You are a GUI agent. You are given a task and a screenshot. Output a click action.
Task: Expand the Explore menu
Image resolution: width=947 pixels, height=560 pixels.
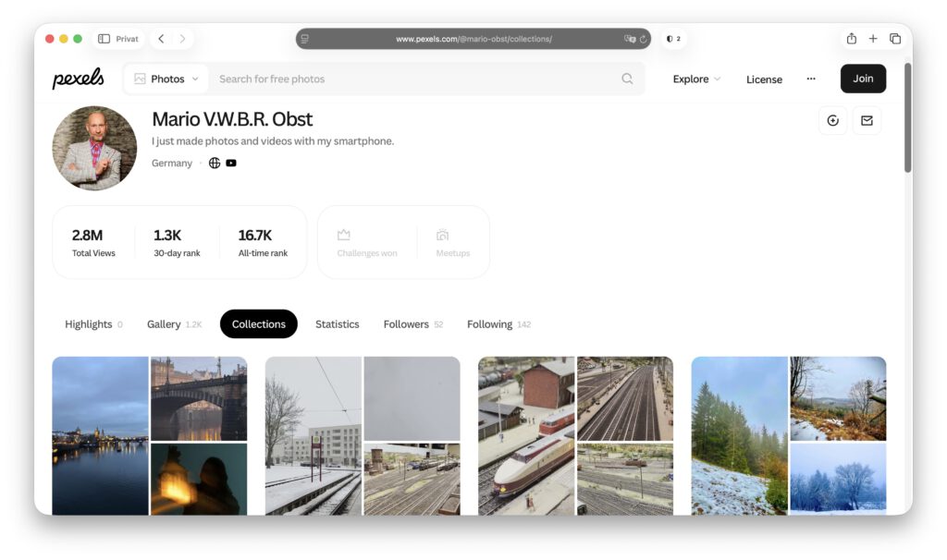coord(696,79)
